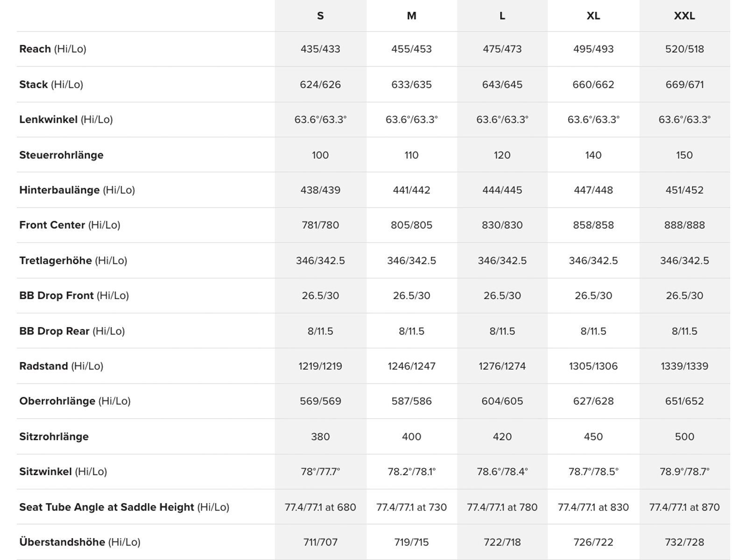747x560 pixels.
Task: Select Überstandshöhe value 719/715
Action: coord(411,542)
